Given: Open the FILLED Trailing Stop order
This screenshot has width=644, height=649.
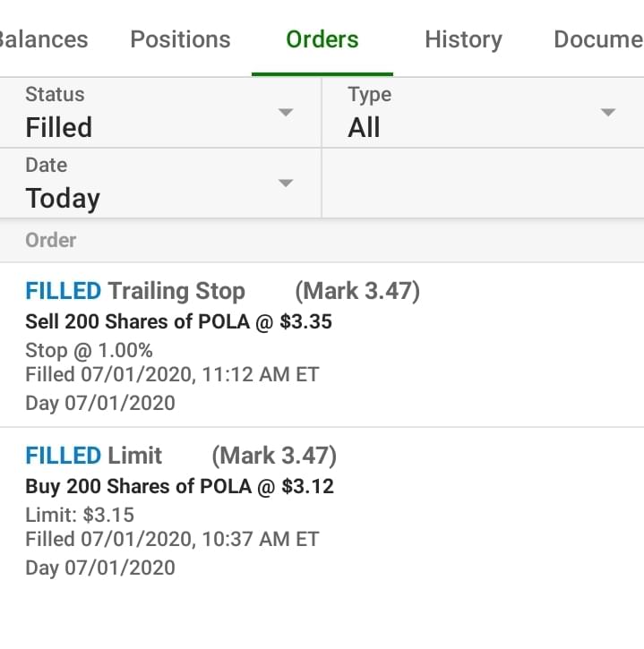Looking at the screenshot, I should 134,291.
